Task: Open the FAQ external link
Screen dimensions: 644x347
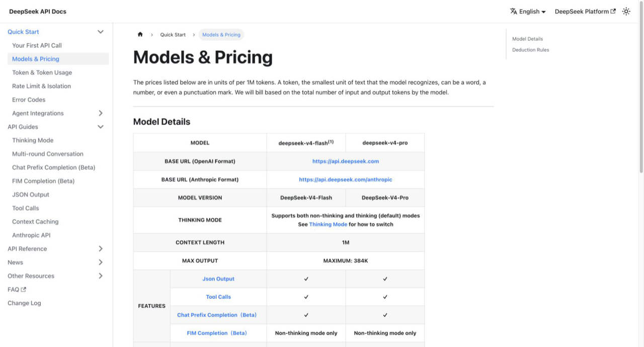Action: (x=17, y=290)
